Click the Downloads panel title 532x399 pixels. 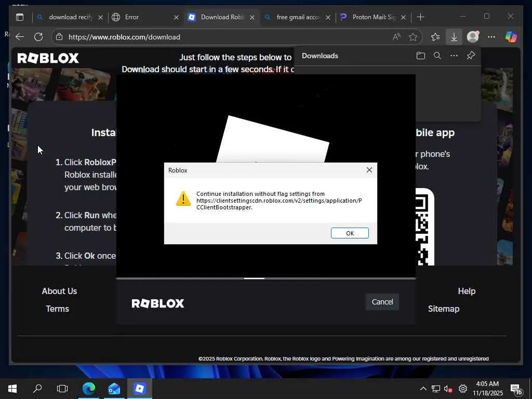(x=320, y=56)
